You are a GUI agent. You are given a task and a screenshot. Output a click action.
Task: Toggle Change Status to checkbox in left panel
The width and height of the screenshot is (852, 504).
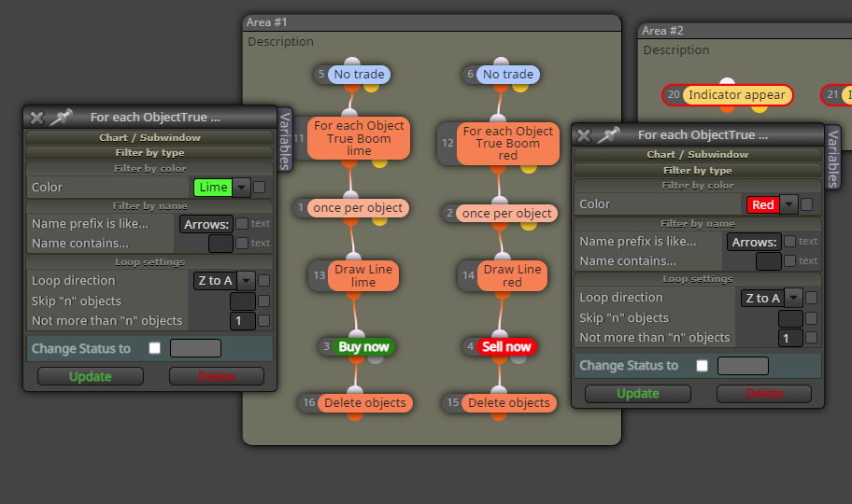pyautogui.click(x=155, y=348)
